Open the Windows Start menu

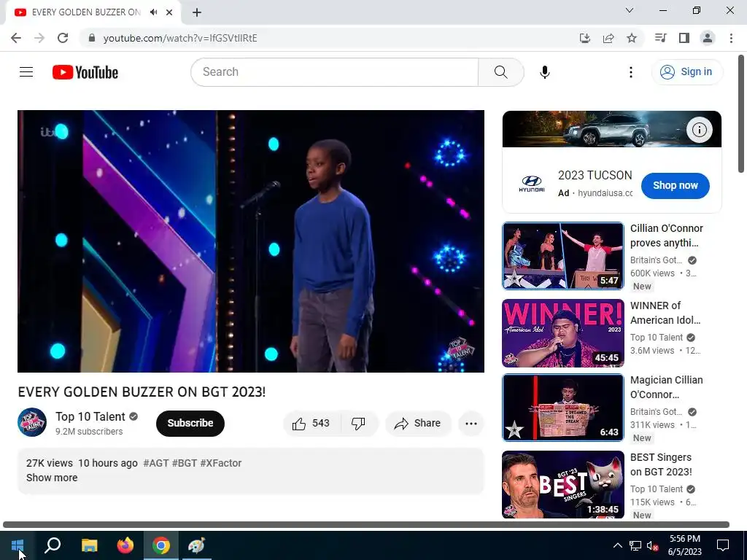click(18, 545)
